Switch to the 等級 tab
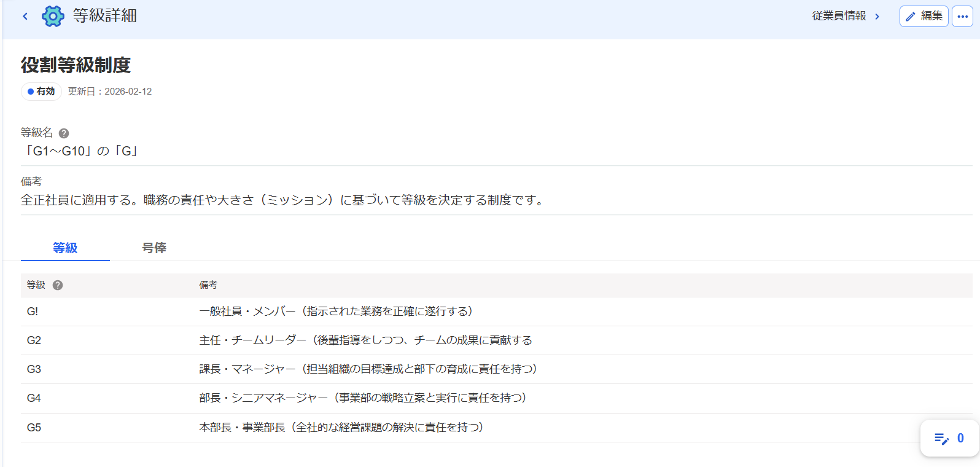The image size is (980, 467). [x=65, y=248]
